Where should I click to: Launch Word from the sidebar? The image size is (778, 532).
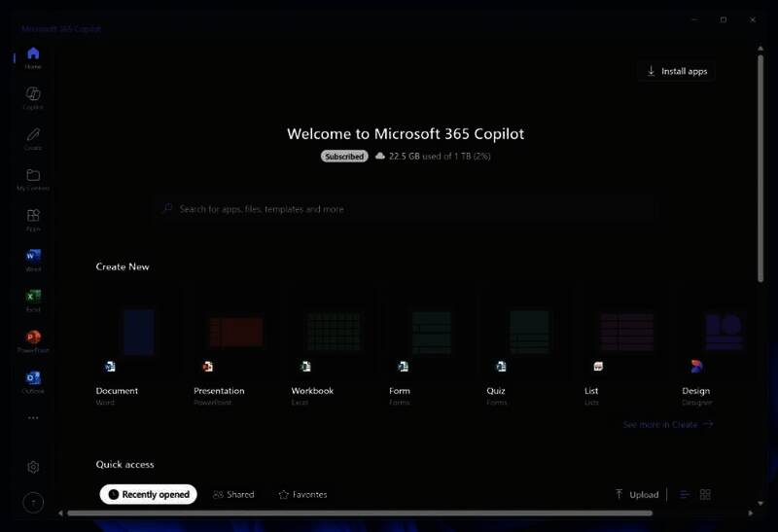[x=33, y=257]
